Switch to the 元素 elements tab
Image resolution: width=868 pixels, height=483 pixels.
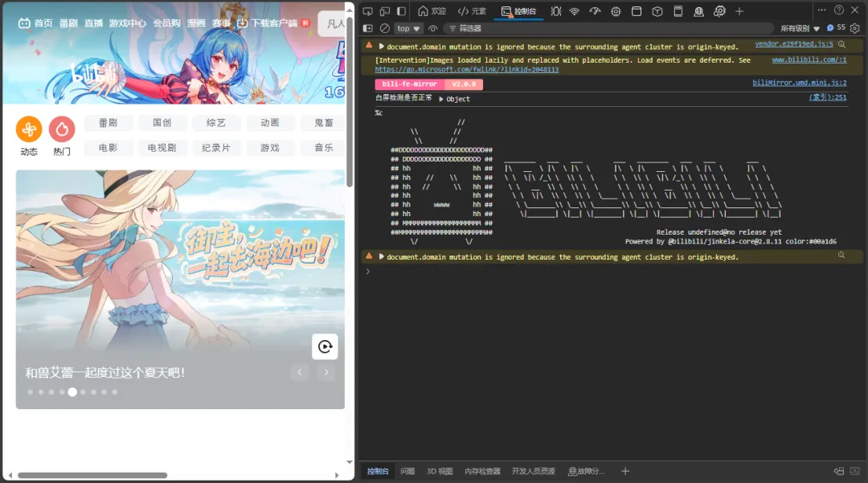[472, 11]
